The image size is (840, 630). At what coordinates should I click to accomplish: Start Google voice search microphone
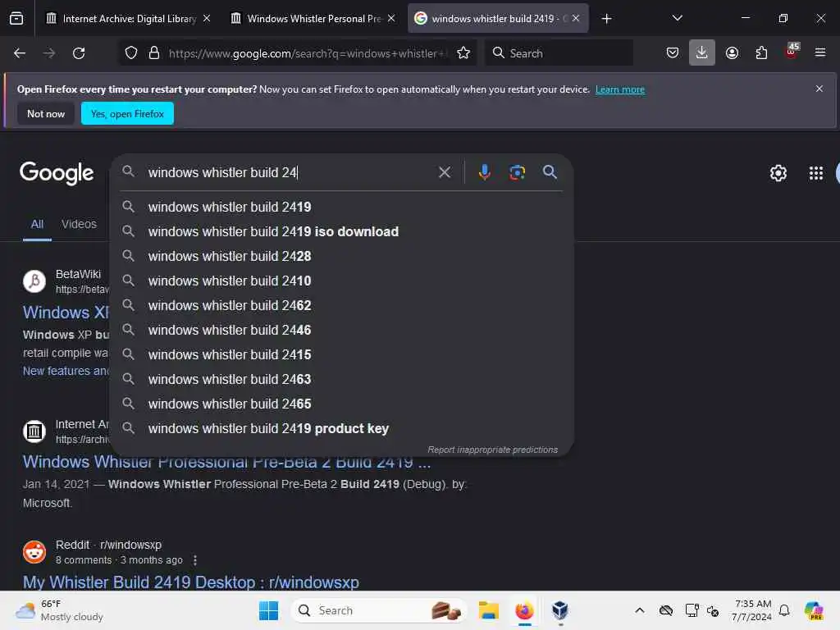(x=484, y=172)
